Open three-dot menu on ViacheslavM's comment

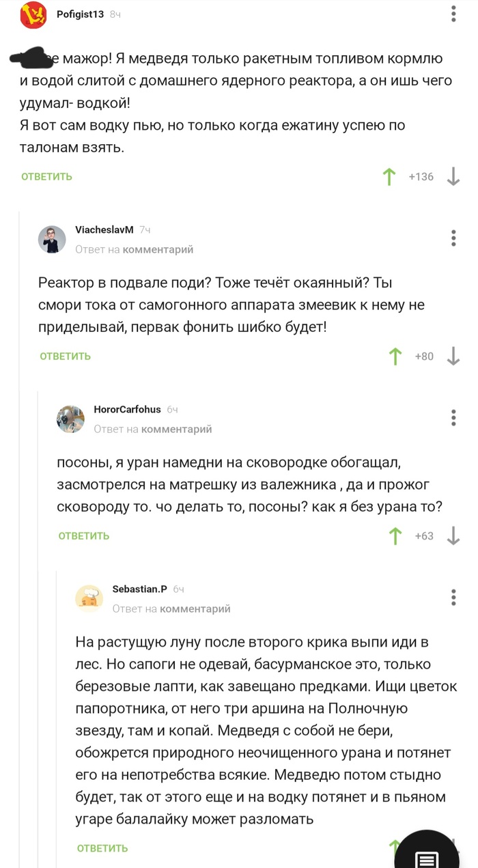pos(454,238)
